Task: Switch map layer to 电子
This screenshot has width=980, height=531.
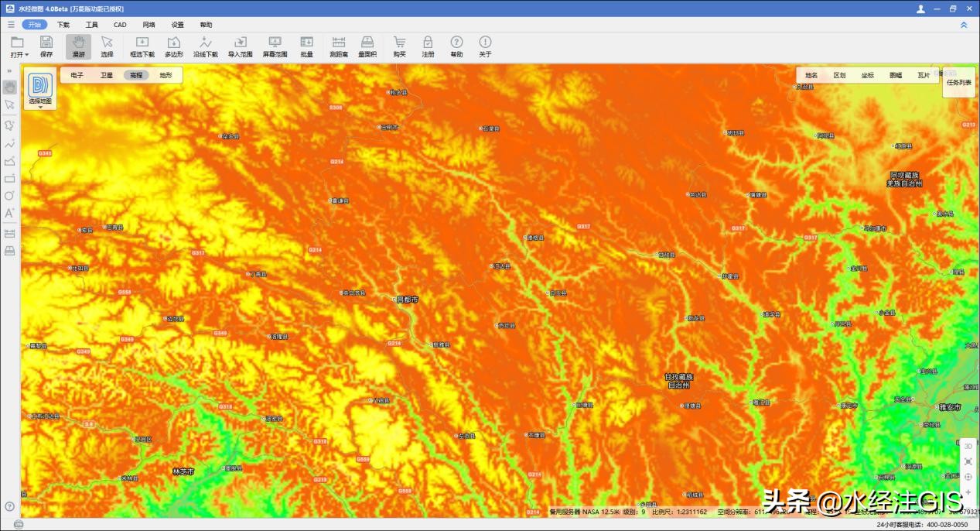Action: (77, 75)
